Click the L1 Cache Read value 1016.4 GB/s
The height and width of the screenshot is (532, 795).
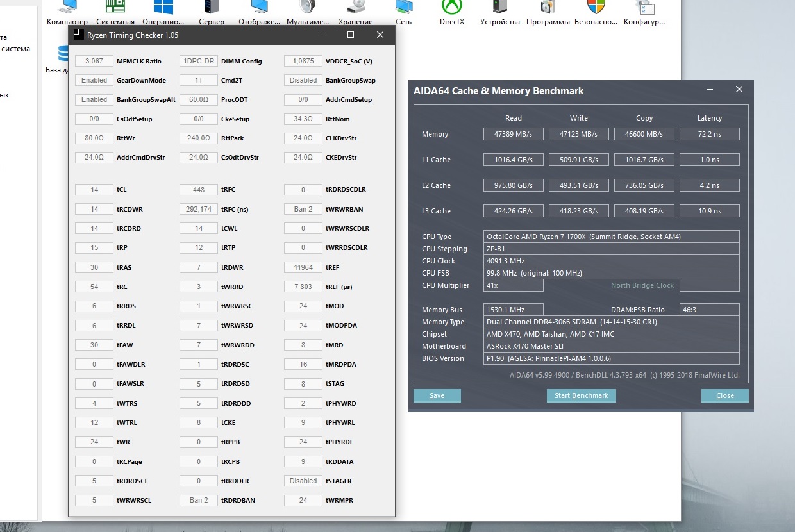pos(514,160)
